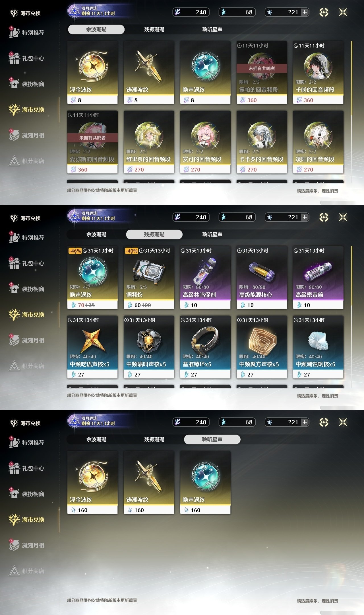Choose the 中频聚方声核x5 item
364x615 pixels.
coord(262,347)
